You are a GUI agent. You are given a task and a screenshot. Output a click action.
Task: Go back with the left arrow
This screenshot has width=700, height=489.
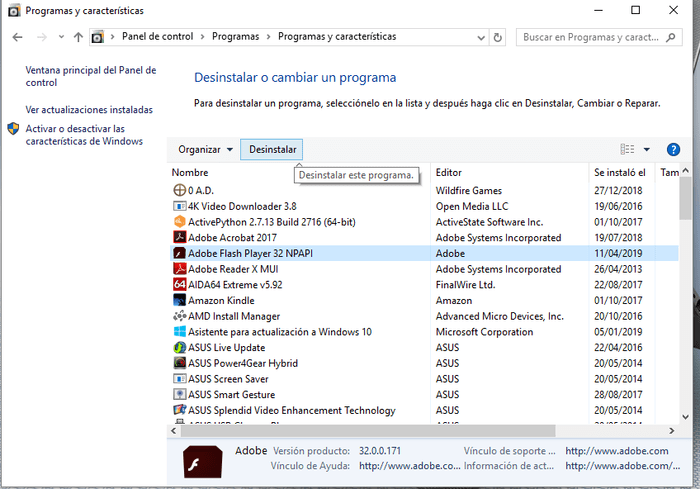tap(17, 37)
